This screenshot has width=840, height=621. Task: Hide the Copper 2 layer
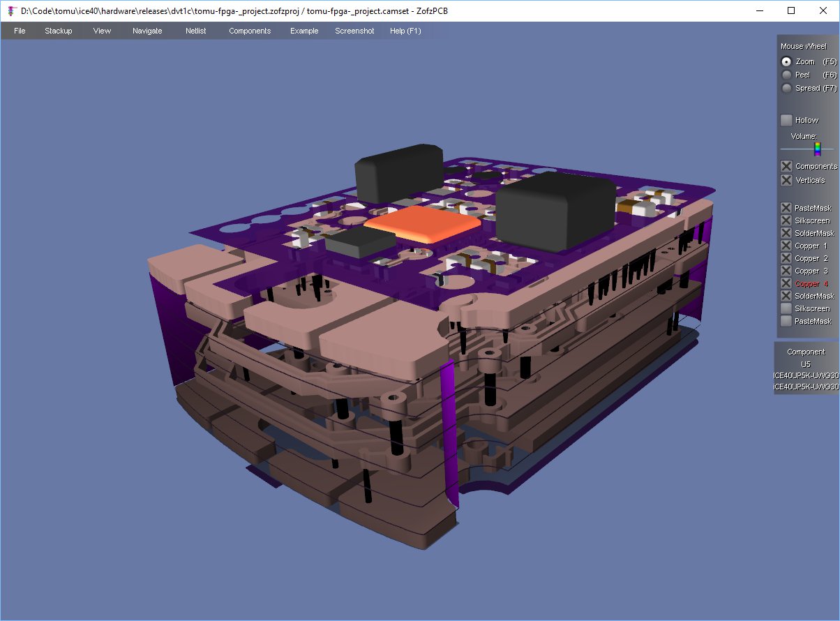coord(786,258)
